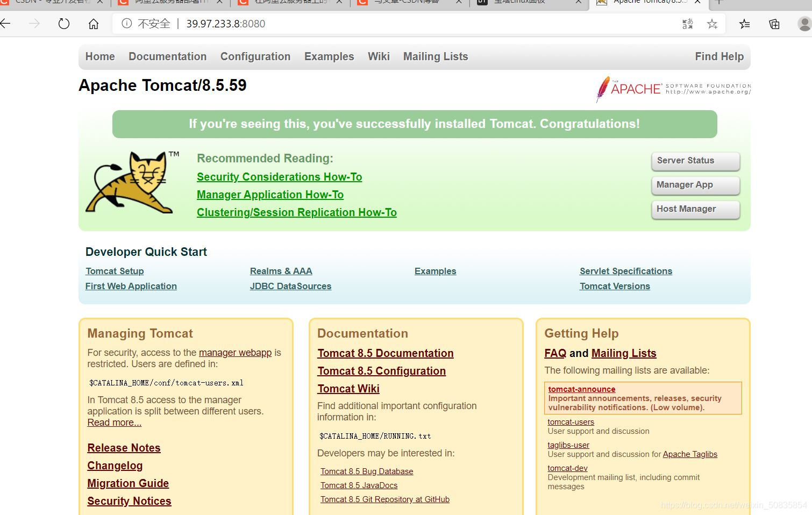Open the collections icon in browser toolbar
812x515 pixels.
(774, 24)
